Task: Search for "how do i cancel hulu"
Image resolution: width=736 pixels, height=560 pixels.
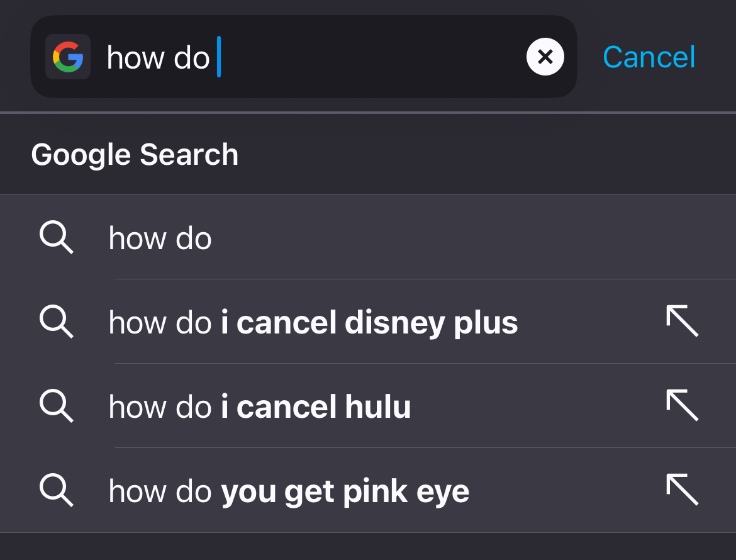Action: point(259,406)
